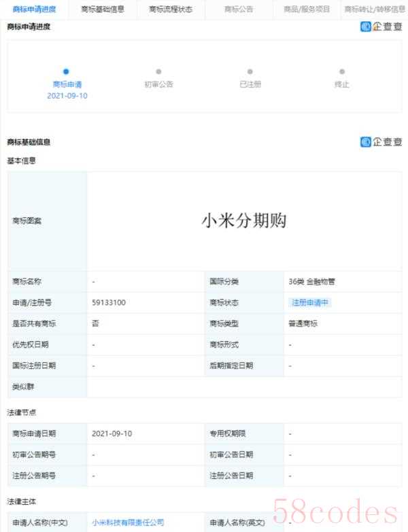Image resolution: width=408 pixels, height=532 pixels.
Task: Click the 商标申请 step label
Action: point(67,84)
